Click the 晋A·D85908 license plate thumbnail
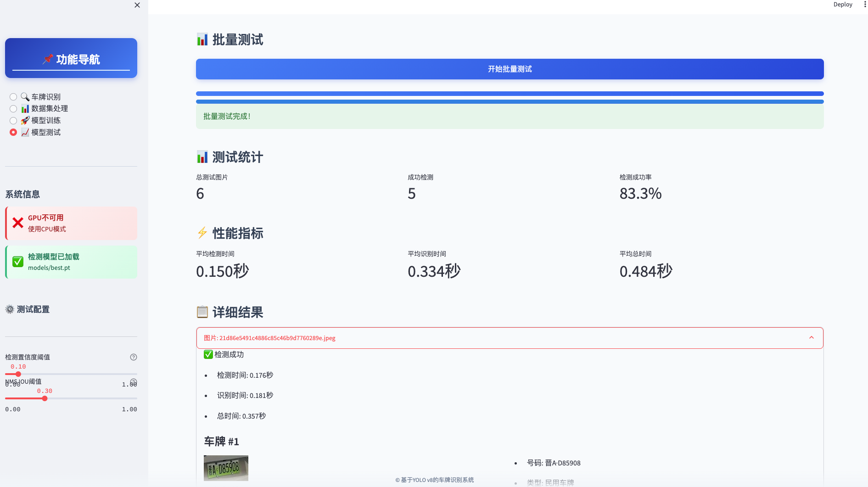Viewport: 868px width, 487px height. click(225, 468)
